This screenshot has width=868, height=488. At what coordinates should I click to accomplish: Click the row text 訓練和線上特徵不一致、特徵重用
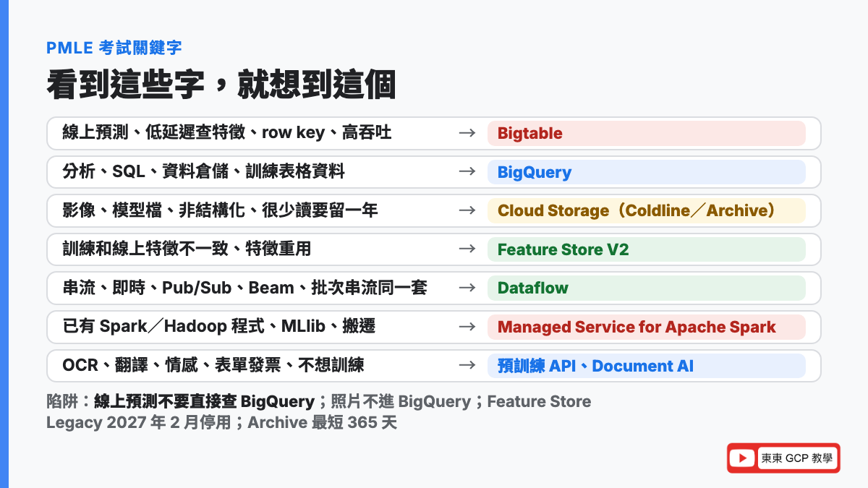coord(187,249)
